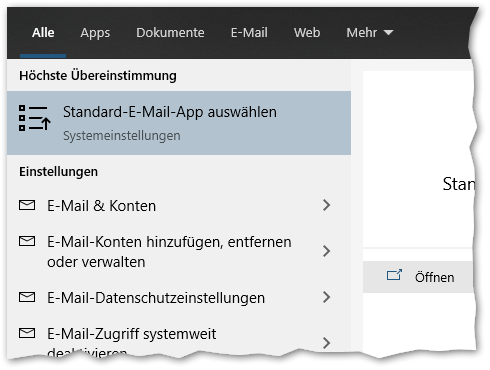Open E-Mail-Konten hinzufügen, entfernen oder verwalten
The width and height of the screenshot is (490, 370).
[179, 252]
